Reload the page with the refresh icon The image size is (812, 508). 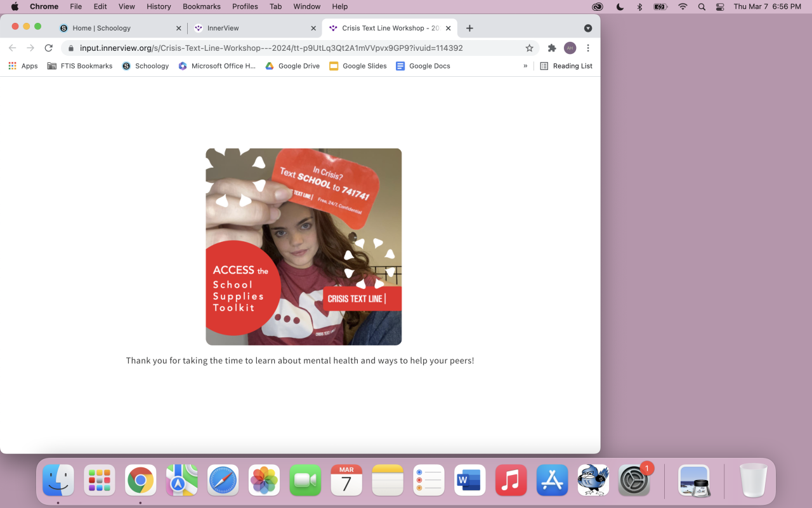click(48, 48)
